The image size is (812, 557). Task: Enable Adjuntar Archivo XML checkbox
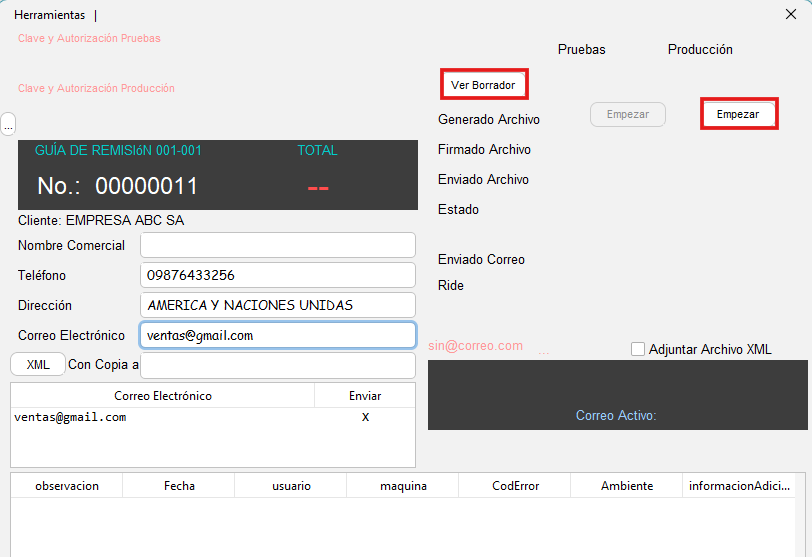point(638,349)
